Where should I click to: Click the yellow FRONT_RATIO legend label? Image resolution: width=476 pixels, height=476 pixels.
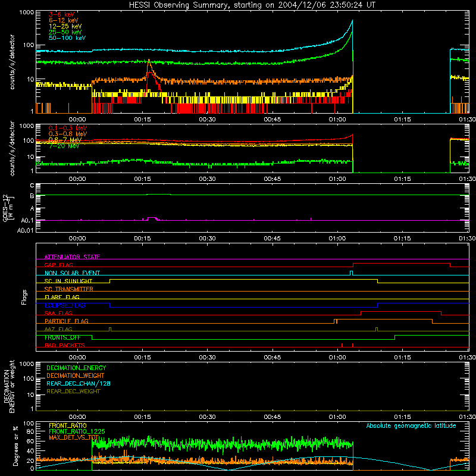(68, 425)
